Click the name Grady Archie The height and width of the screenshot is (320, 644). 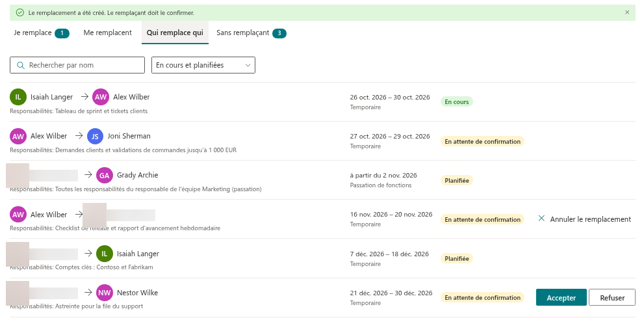138,175
